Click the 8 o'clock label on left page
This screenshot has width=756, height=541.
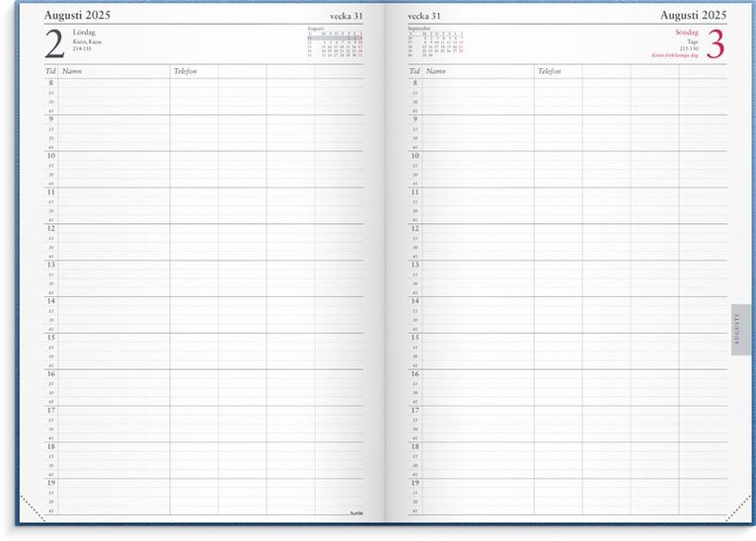click(x=50, y=83)
